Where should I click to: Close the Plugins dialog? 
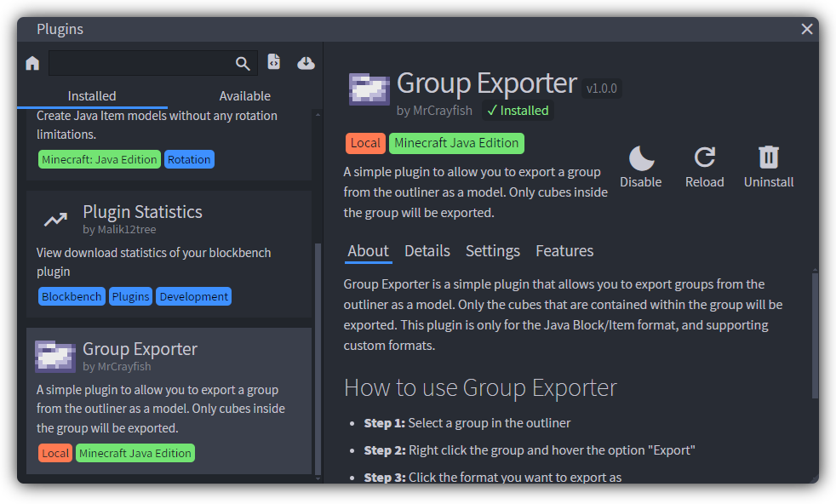[807, 29]
